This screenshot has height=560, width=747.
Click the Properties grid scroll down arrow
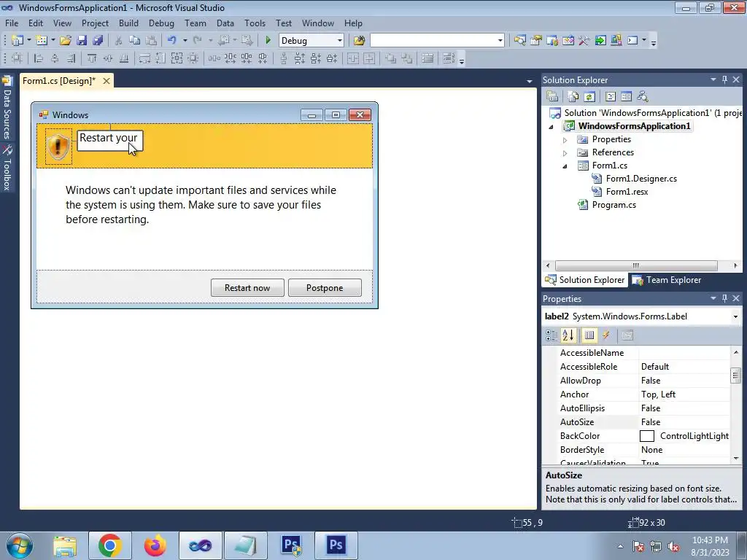point(735,458)
